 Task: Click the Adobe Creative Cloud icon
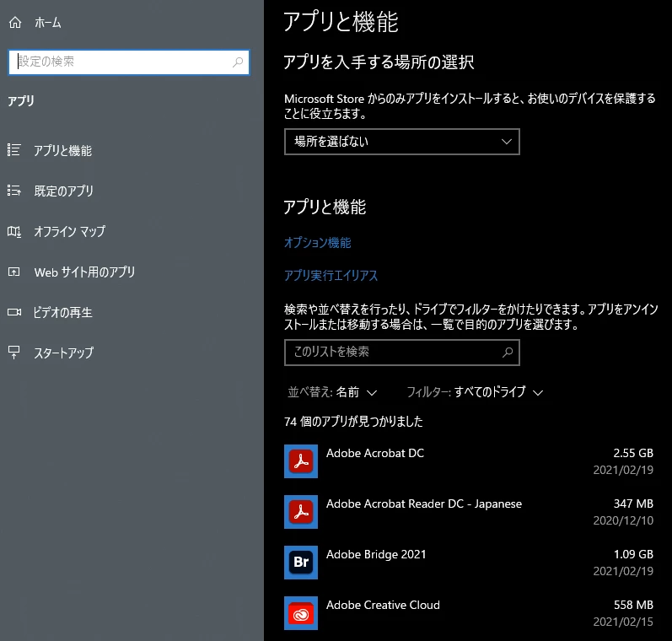[x=301, y=613]
